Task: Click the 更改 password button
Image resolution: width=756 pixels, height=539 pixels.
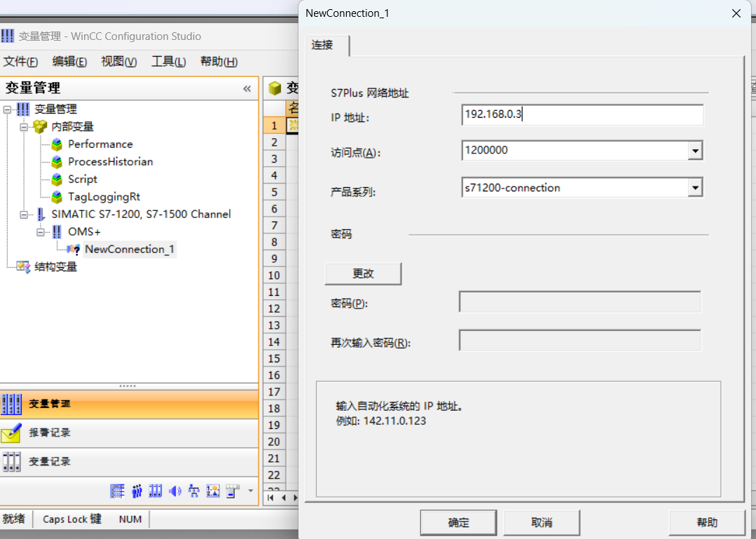Action: coord(363,274)
